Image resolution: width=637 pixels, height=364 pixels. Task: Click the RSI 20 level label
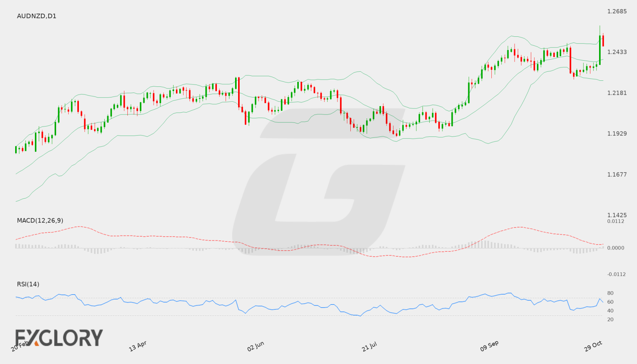(610, 319)
